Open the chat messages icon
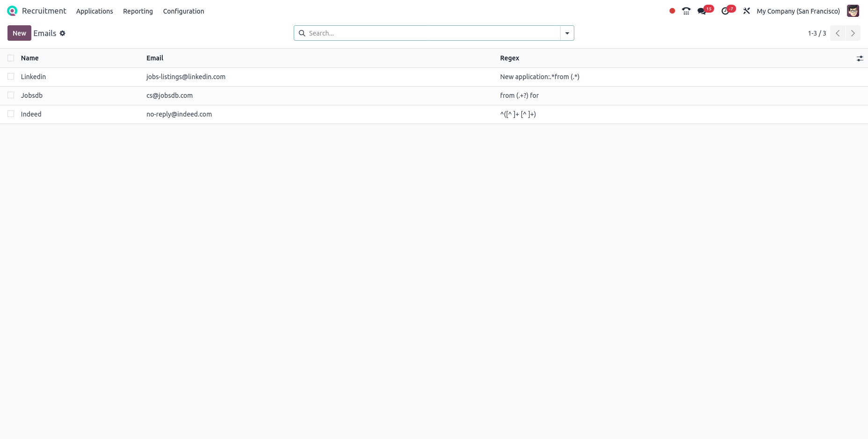This screenshot has height=439, width=868. tap(702, 11)
